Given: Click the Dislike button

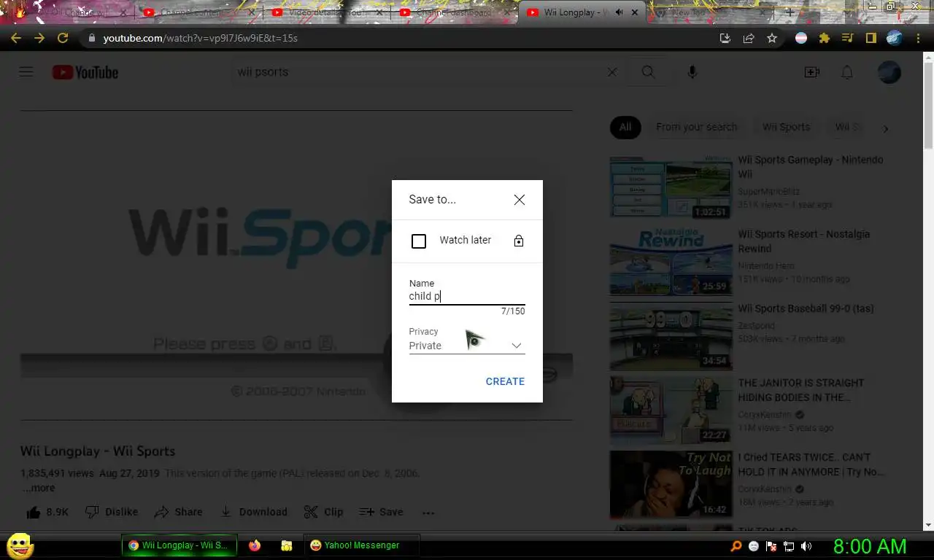Looking at the screenshot, I should point(112,512).
